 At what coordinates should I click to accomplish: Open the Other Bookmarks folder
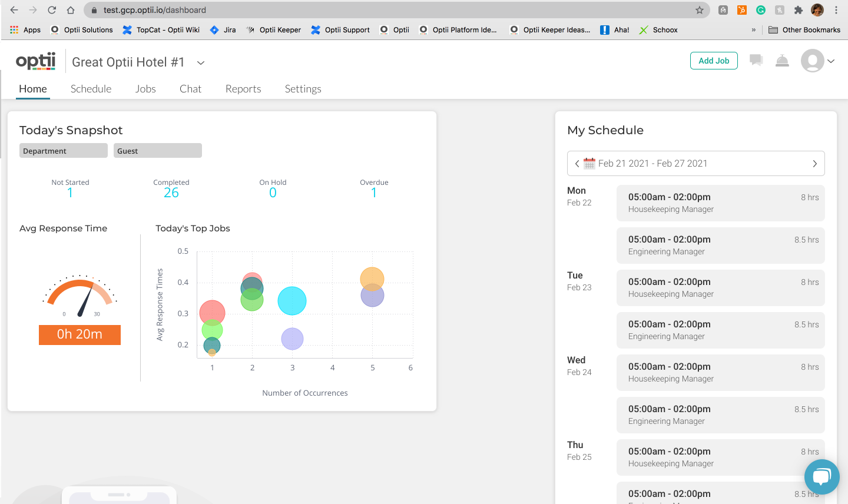coord(804,30)
